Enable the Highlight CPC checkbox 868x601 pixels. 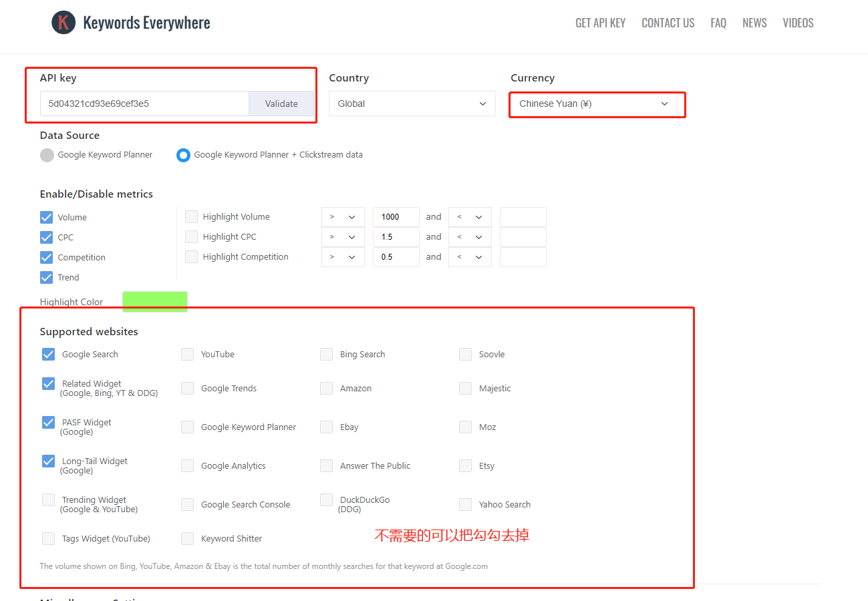(192, 236)
